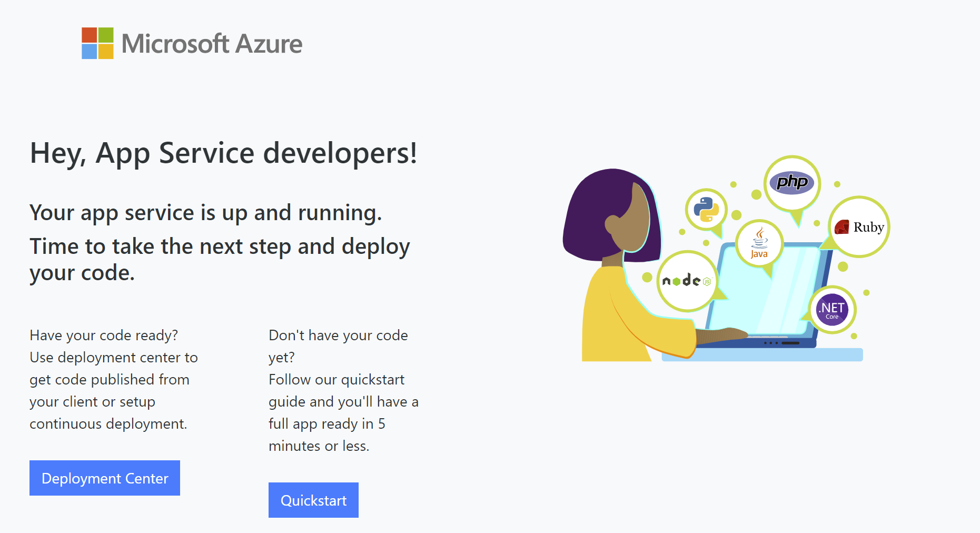Select the Python logo bubble
This screenshot has width=980, height=533.
click(x=706, y=209)
